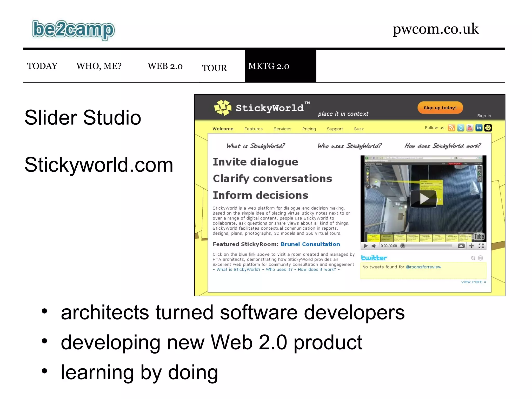
Task: Open the Twitter follow icon
Action: tap(461, 128)
